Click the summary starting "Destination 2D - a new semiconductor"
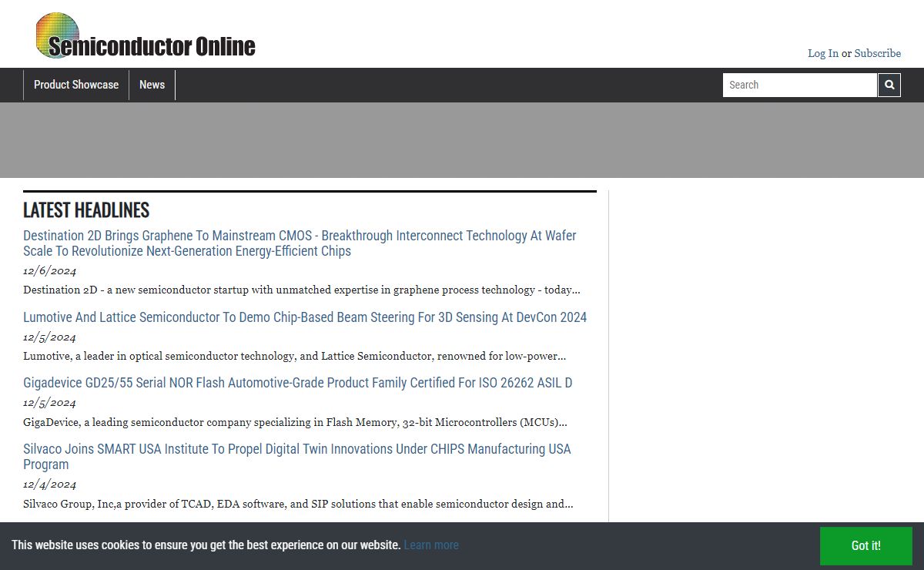The height and width of the screenshot is (570, 924). (302, 290)
